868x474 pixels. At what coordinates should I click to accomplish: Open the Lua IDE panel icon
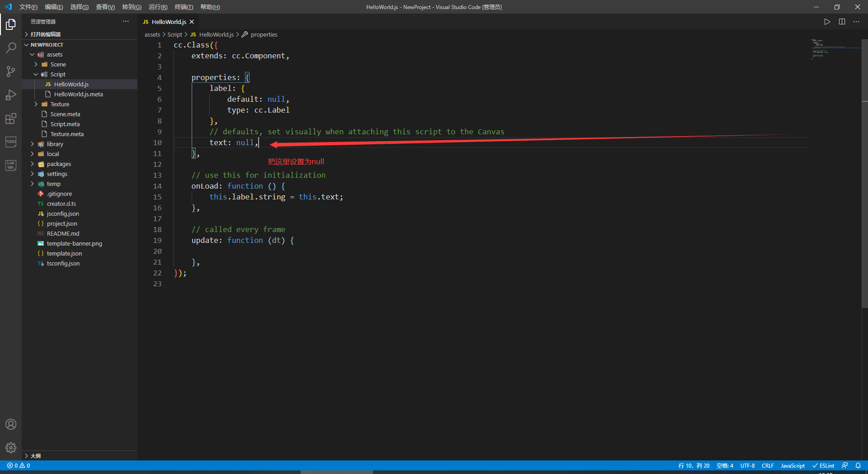coord(11,166)
